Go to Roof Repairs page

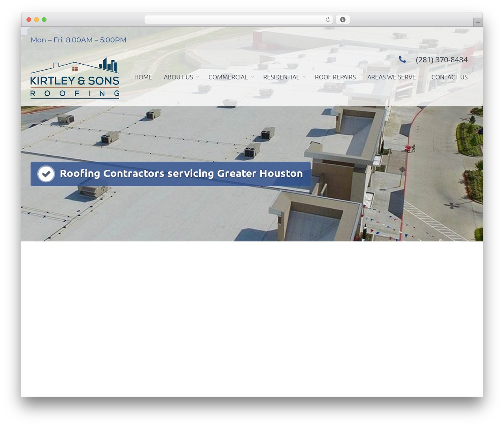coord(335,77)
